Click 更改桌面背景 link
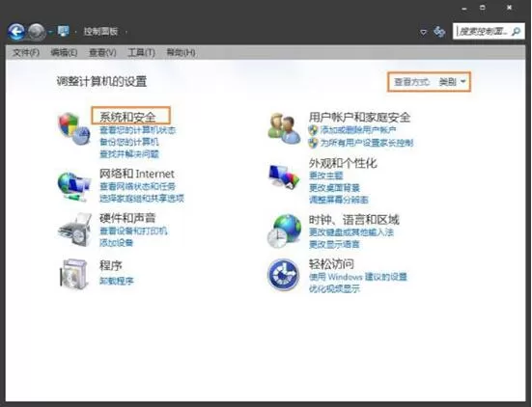Image resolution: width=532 pixels, height=407 pixels. 334,188
